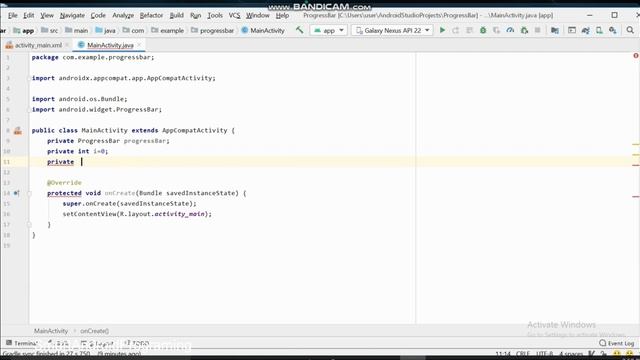The height and width of the screenshot is (360, 640).
Task: Open AVD Manager icon
Action: [599, 30]
